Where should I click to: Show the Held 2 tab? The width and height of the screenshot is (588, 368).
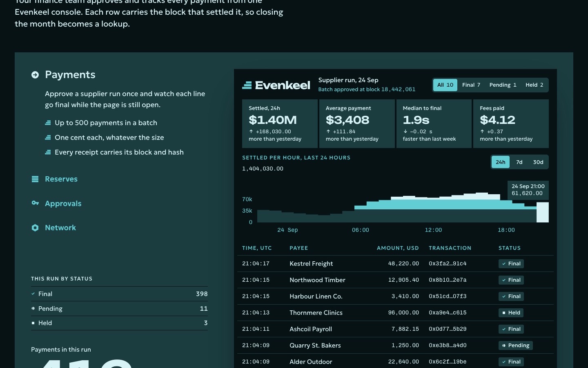pos(535,85)
